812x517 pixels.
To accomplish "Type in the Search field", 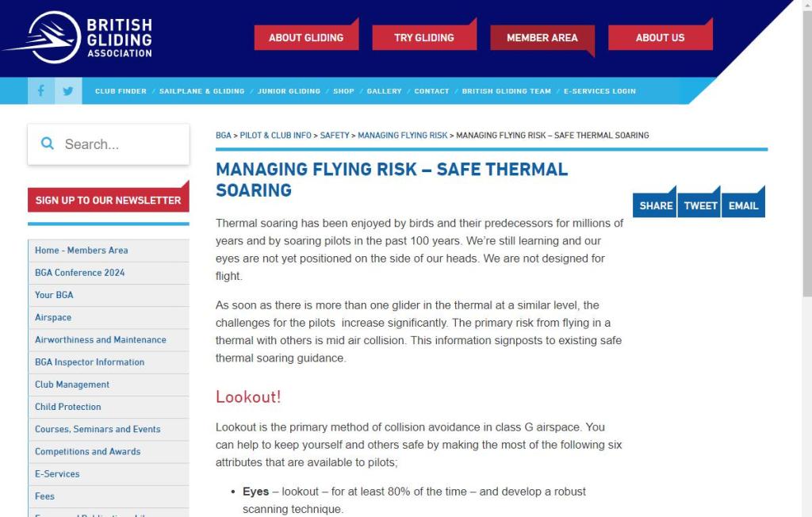I will [x=119, y=144].
